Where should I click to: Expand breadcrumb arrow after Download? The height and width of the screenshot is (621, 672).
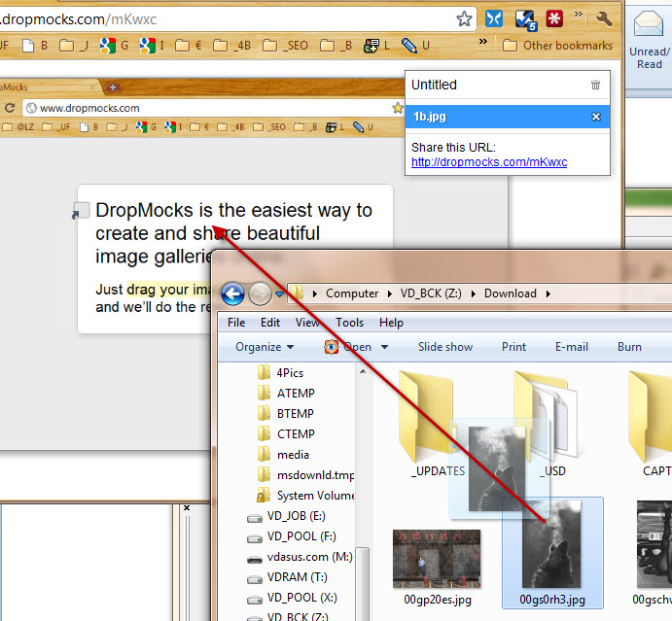[548, 293]
